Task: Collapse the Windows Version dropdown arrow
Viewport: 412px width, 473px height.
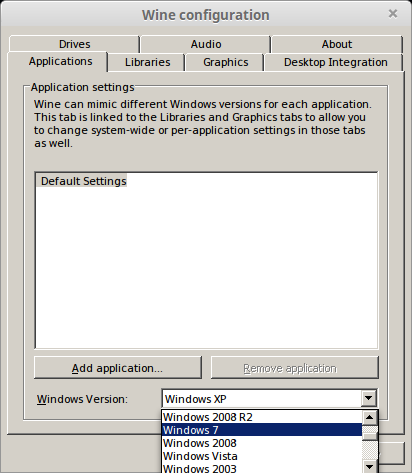Action: click(369, 398)
